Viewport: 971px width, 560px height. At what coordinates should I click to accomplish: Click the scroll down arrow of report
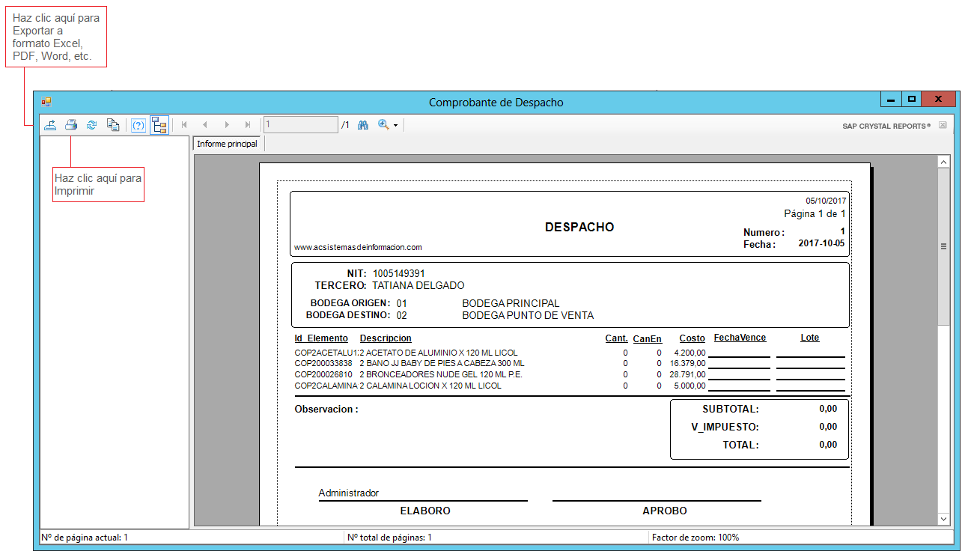coord(943,518)
